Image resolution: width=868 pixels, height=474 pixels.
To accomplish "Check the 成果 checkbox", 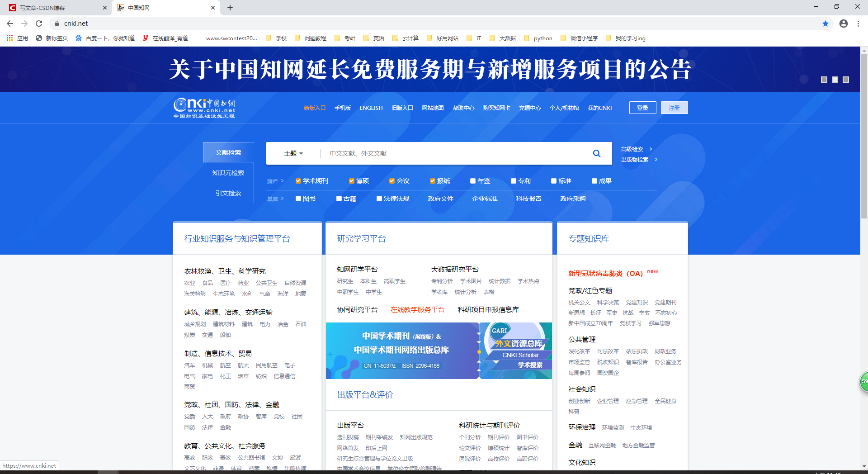I will tap(594, 181).
